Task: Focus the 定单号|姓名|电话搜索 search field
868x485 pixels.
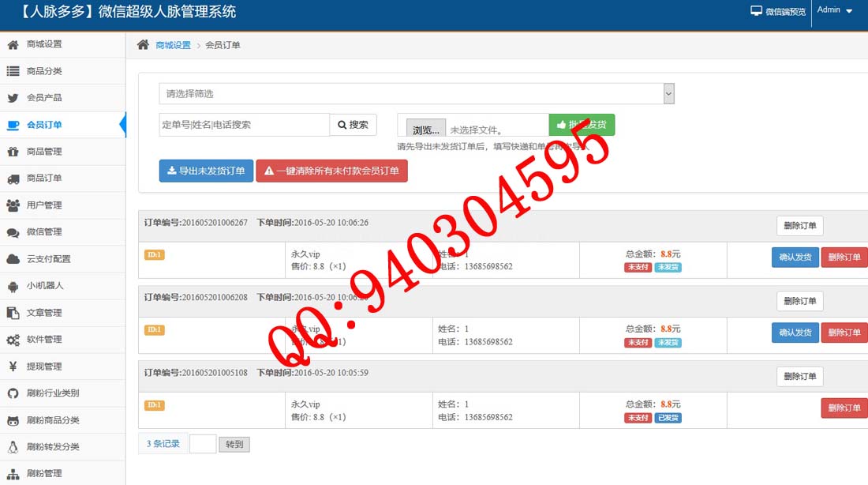Action: click(x=244, y=125)
